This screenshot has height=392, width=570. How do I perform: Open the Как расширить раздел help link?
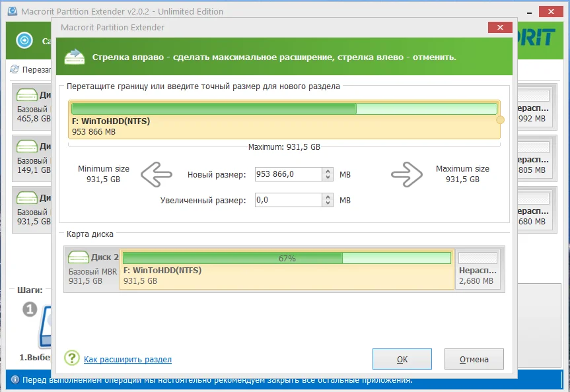point(127,359)
